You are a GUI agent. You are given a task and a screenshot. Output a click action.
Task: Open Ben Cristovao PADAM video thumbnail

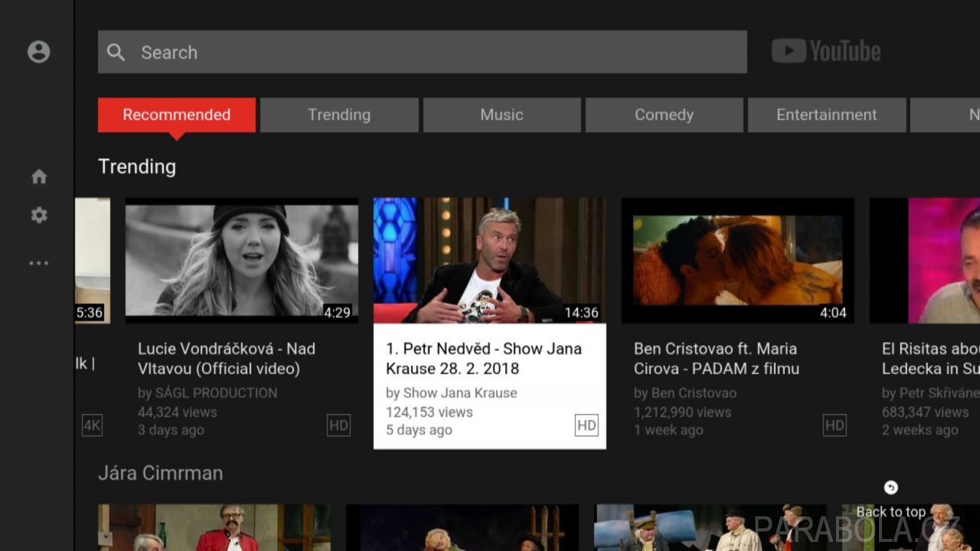click(738, 261)
